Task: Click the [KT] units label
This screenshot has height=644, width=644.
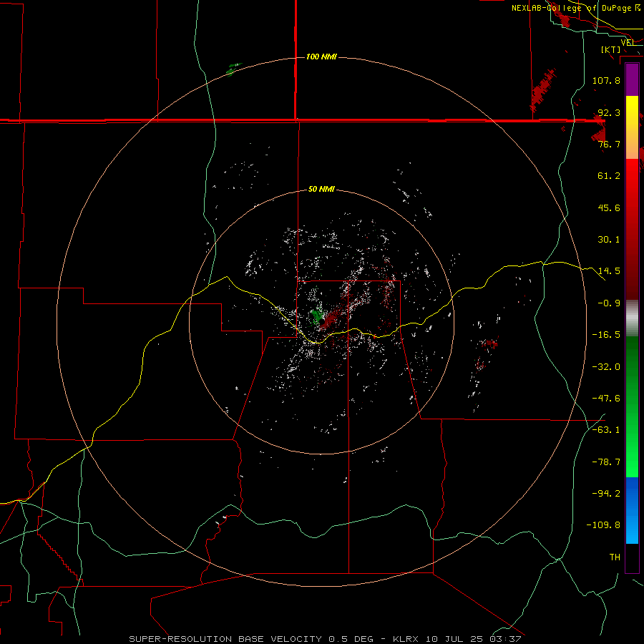Action: pyautogui.click(x=610, y=49)
